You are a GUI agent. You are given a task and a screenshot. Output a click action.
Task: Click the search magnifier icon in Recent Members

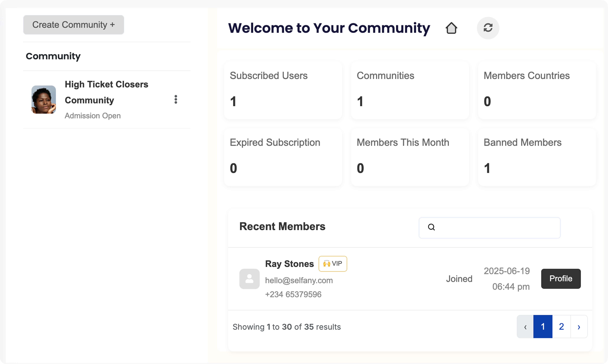pos(431,227)
